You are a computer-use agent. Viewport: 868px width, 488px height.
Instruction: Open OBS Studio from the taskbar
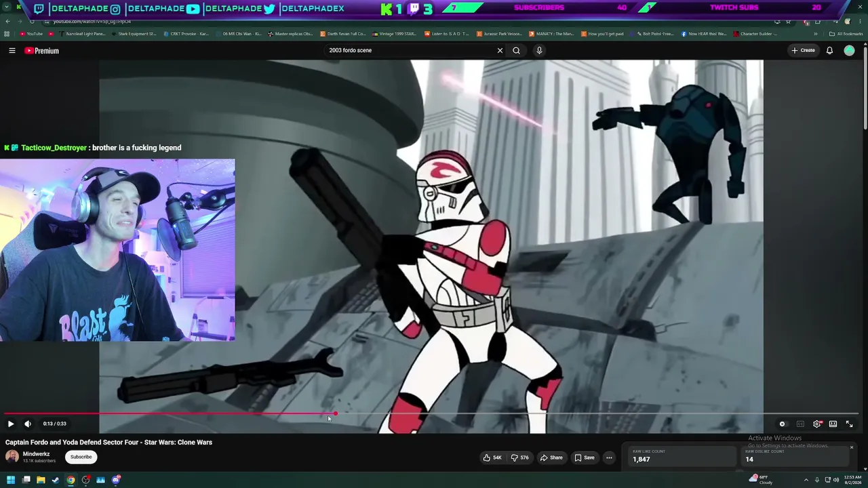(x=85, y=480)
